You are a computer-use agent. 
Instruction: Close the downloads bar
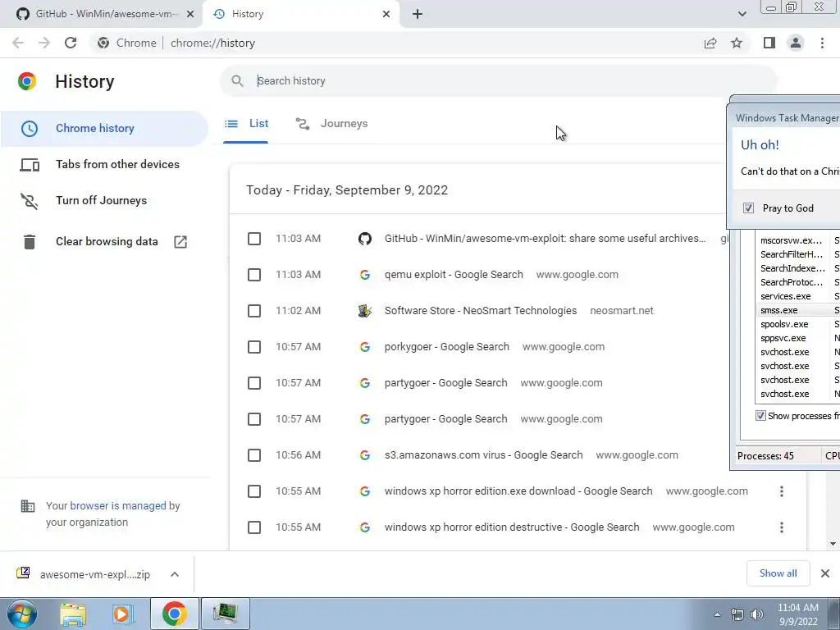825,573
